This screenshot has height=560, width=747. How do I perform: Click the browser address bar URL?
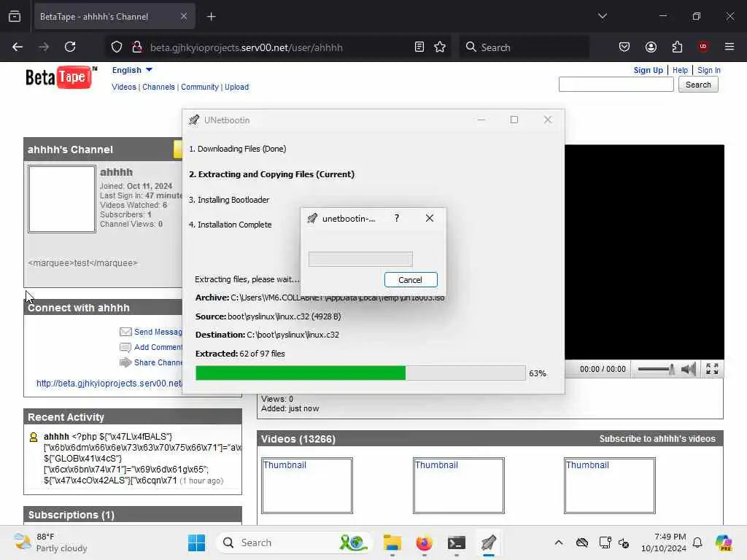247,47
